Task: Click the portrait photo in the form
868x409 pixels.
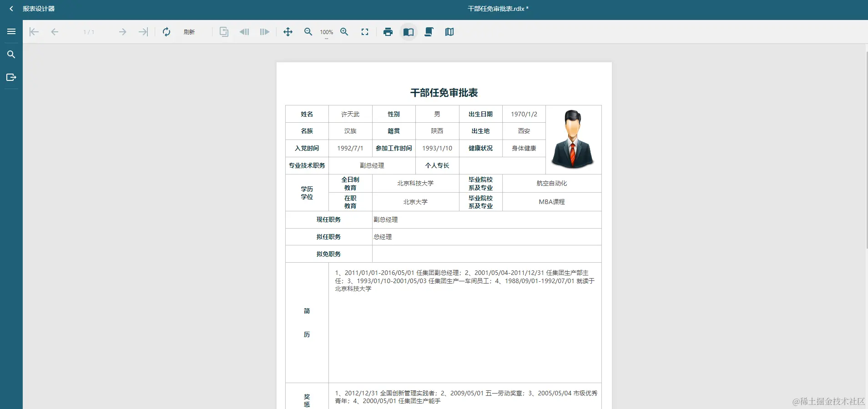Action: tap(573, 139)
